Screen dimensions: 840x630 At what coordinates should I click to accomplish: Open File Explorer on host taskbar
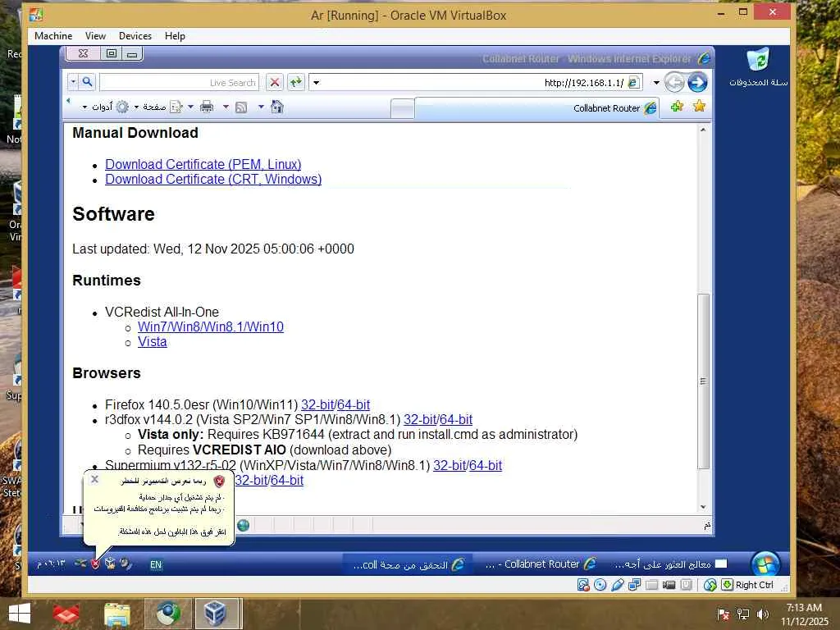pyautogui.click(x=117, y=614)
